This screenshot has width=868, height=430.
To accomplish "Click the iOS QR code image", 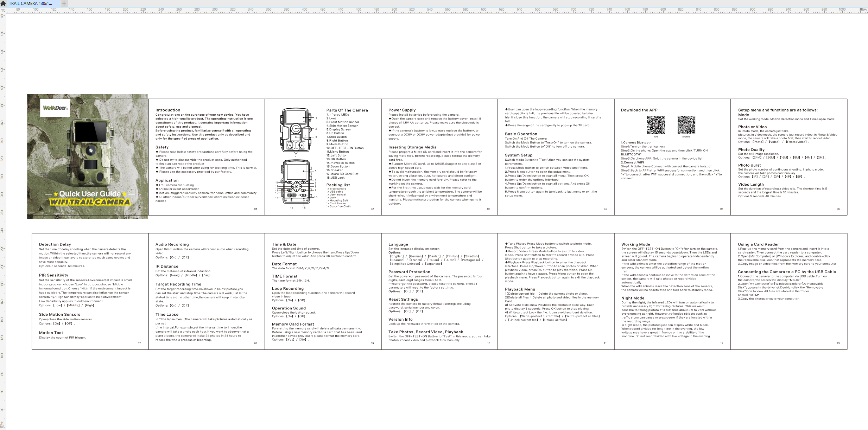I will coord(656,125).
